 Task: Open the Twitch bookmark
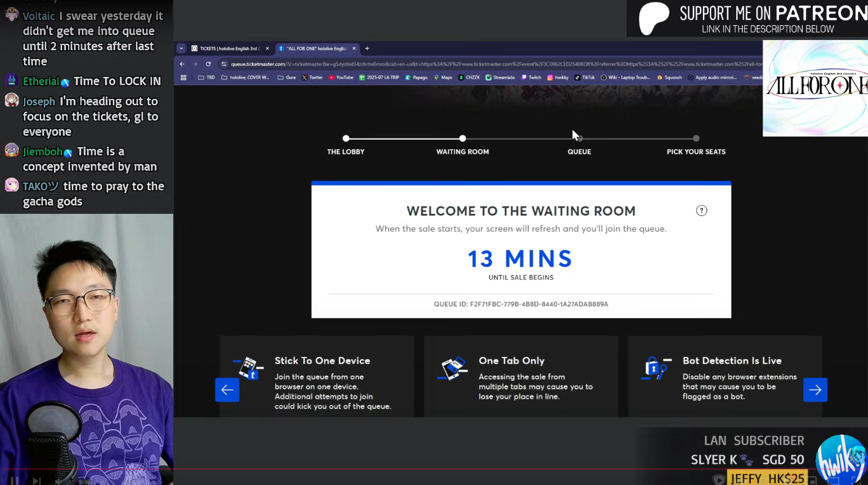(x=531, y=77)
